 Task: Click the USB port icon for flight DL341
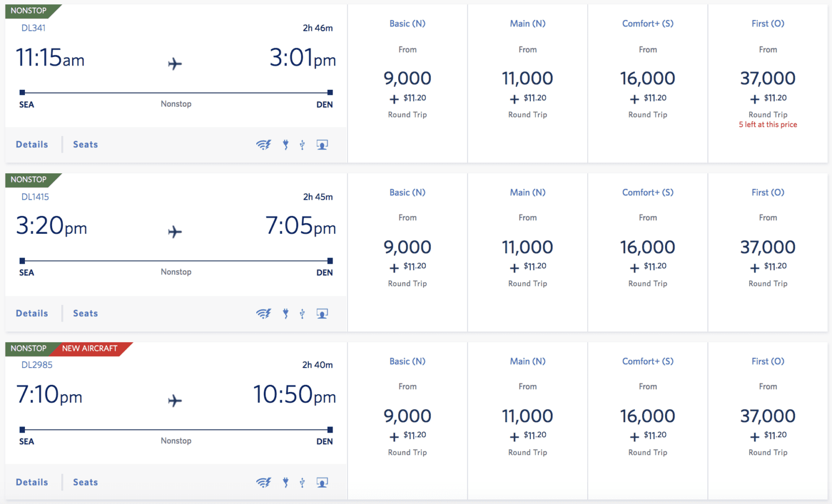coord(302,145)
